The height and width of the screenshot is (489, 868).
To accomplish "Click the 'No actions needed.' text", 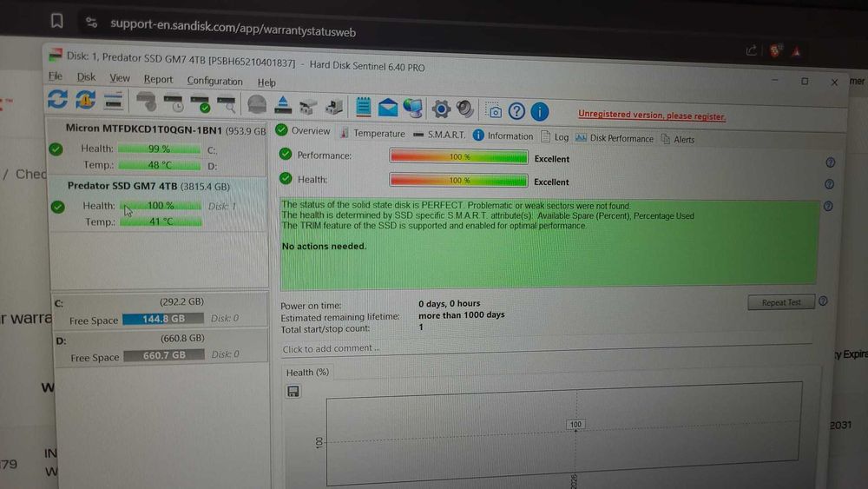I will pyautogui.click(x=324, y=246).
